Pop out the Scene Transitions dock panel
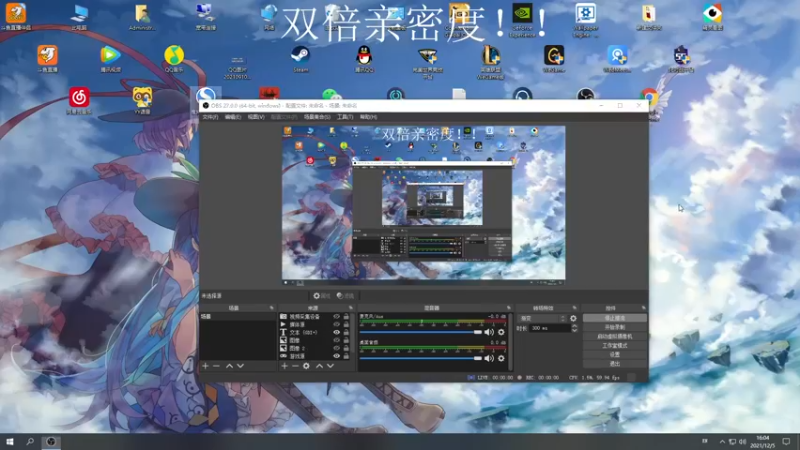800x450 pixels. point(574,308)
